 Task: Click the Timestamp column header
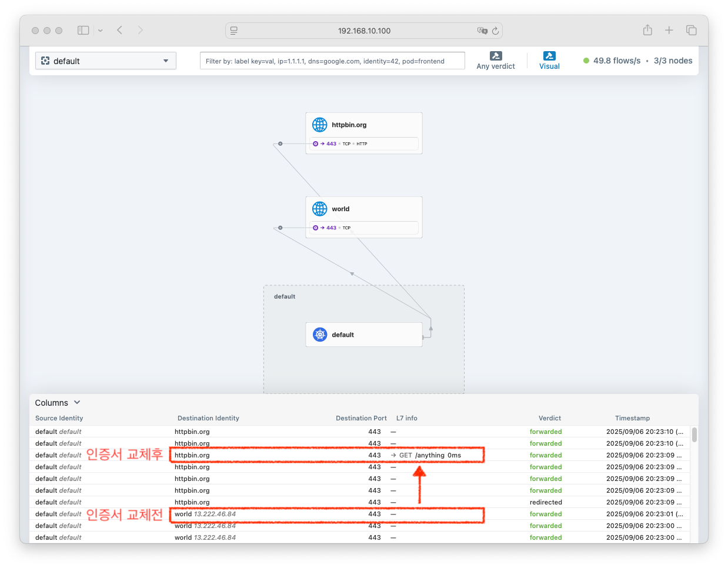click(632, 418)
